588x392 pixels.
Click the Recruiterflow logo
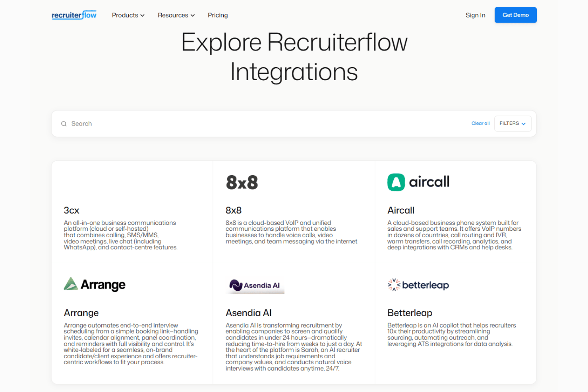74,15
